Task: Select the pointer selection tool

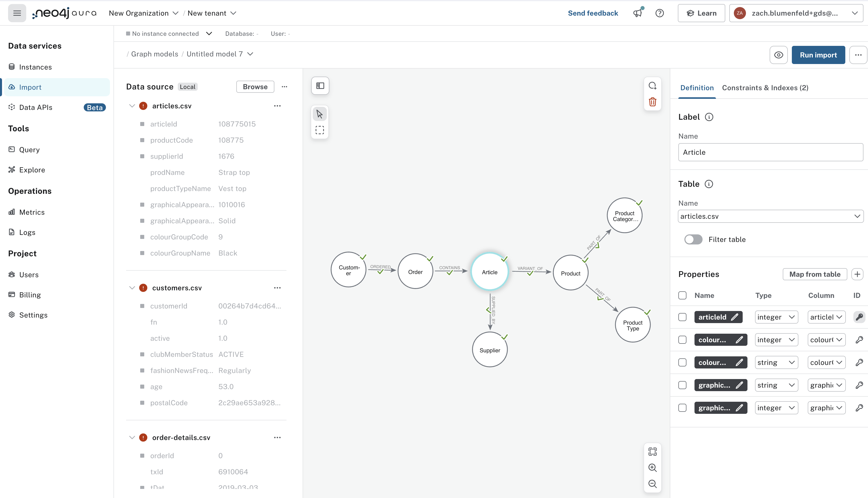Action: (320, 114)
